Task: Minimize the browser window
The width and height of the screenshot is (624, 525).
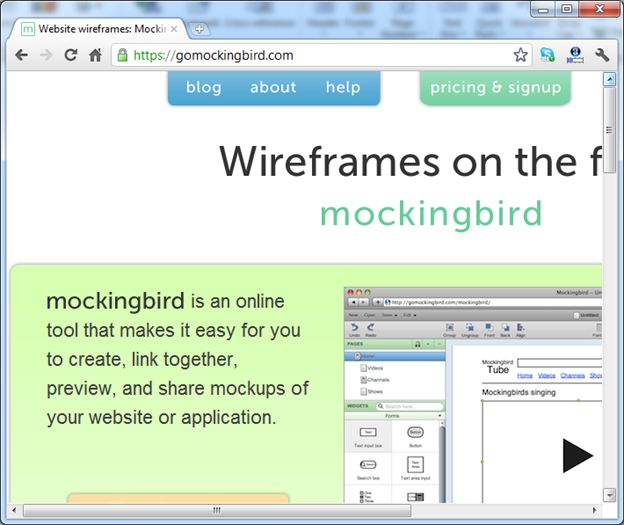Action: pyautogui.click(x=543, y=9)
